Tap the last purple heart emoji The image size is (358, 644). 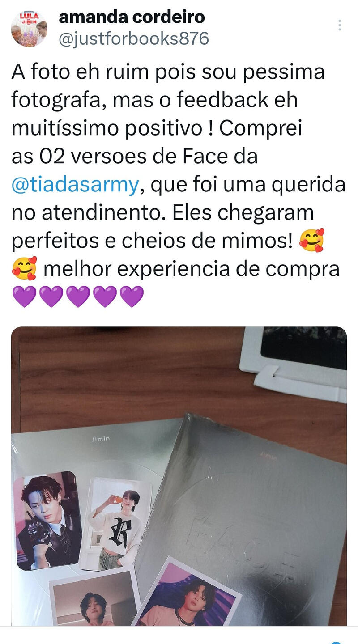[132, 297]
